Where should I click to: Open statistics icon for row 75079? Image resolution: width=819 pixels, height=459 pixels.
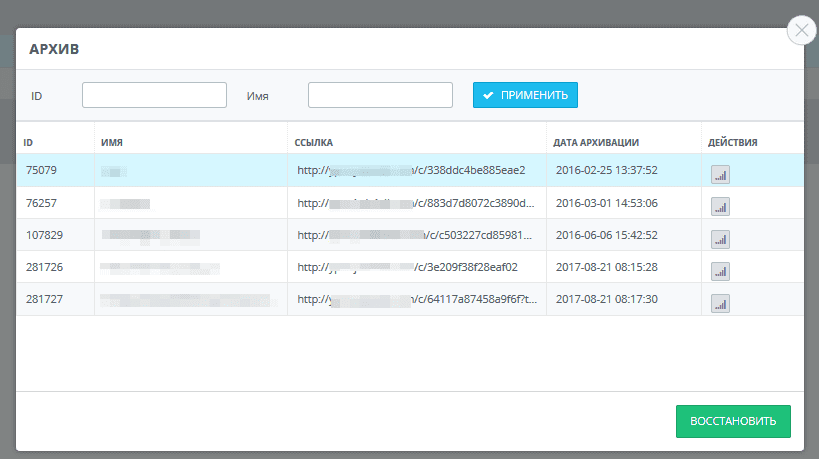pos(720,174)
